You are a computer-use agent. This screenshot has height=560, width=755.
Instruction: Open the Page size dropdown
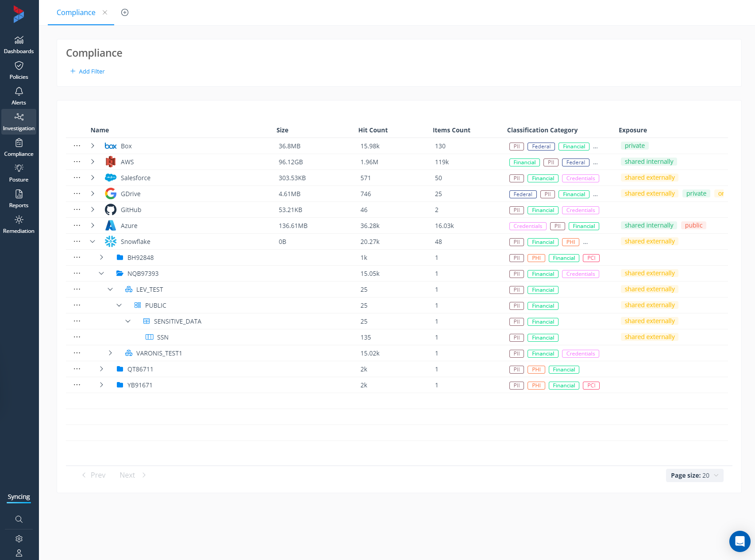[694, 475]
